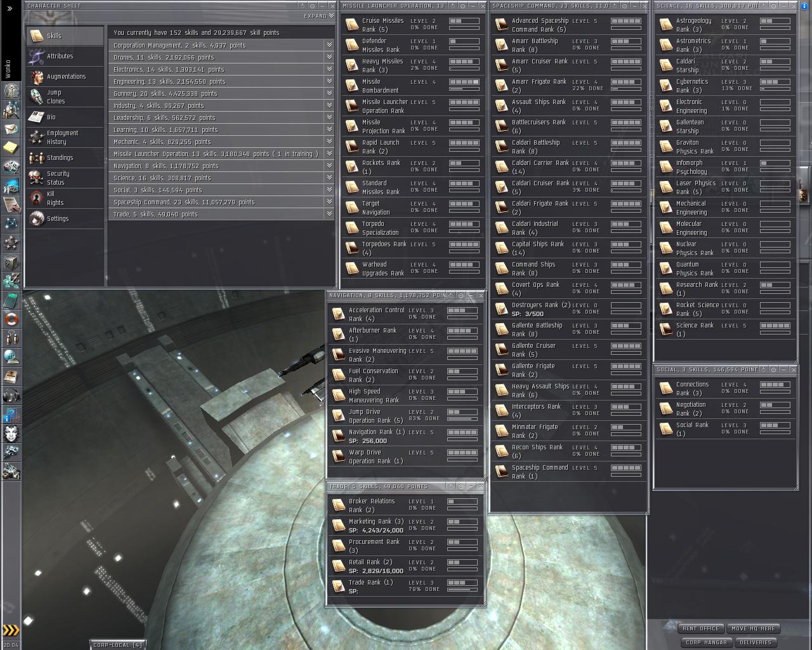Click the blue info icon in the sidebar
Image resolution: width=812 pixels, height=650 pixels.
pyautogui.click(x=11, y=415)
